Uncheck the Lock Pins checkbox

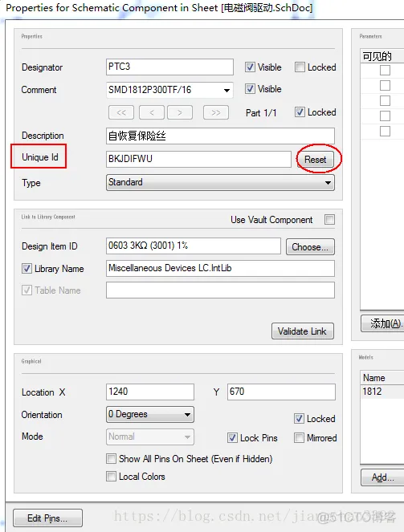click(x=232, y=437)
